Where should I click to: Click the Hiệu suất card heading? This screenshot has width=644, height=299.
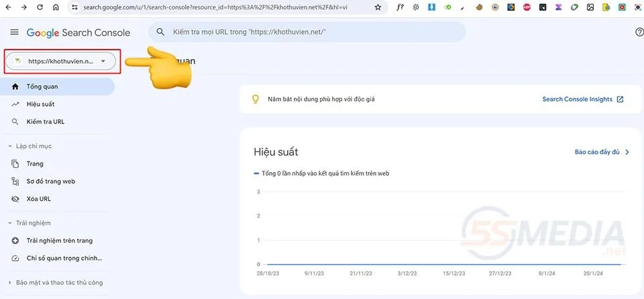pos(276,152)
